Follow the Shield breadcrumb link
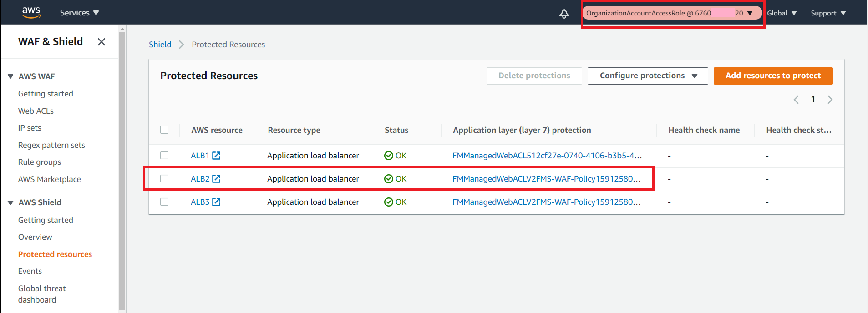Image resolution: width=868 pixels, height=313 pixels. [x=160, y=45]
